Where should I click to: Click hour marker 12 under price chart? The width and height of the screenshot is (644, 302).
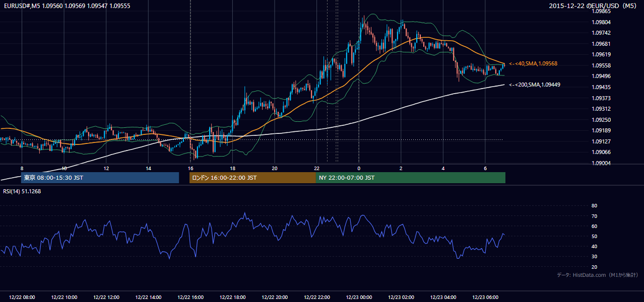[x=106, y=168]
